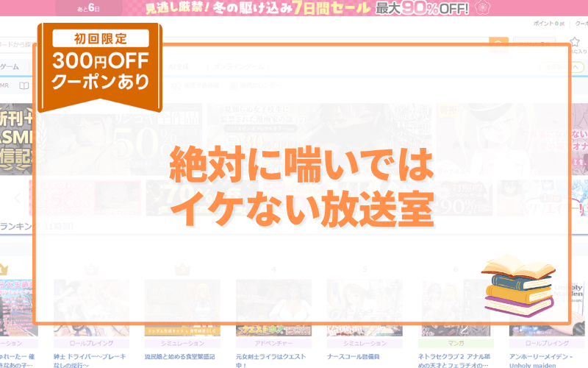Open the 元女剣士ライラ thumbnail
Image resolution: width=588 pixels, height=368 pixels.
(x=273, y=308)
